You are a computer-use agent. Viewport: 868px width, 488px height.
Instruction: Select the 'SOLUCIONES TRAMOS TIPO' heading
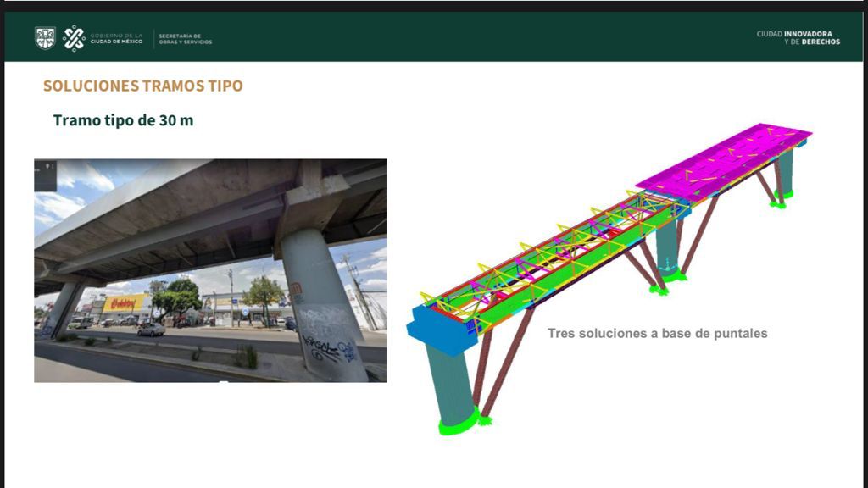pyautogui.click(x=142, y=86)
